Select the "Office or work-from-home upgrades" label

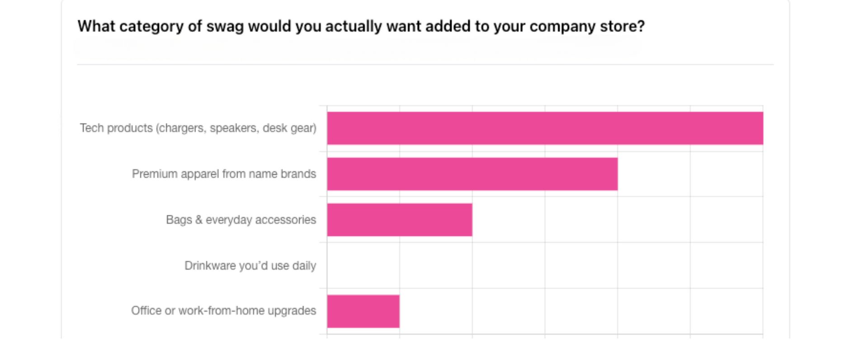223,311
